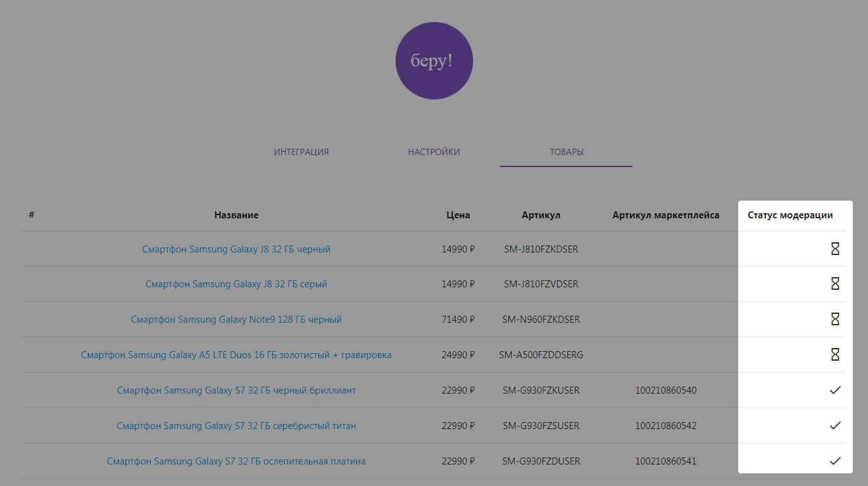This screenshot has height=486, width=868.
Task: Select article SM-A500FZDDSERG
Action: [x=541, y=355]
